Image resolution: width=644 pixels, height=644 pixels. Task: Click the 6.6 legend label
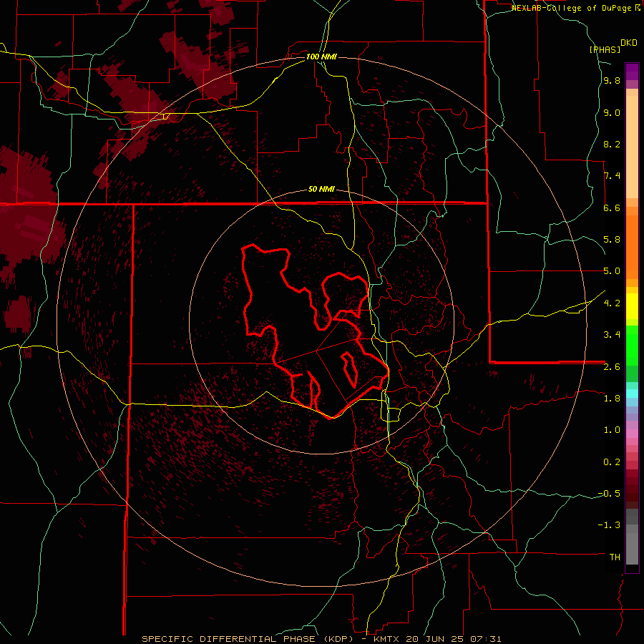click(612, 208)
